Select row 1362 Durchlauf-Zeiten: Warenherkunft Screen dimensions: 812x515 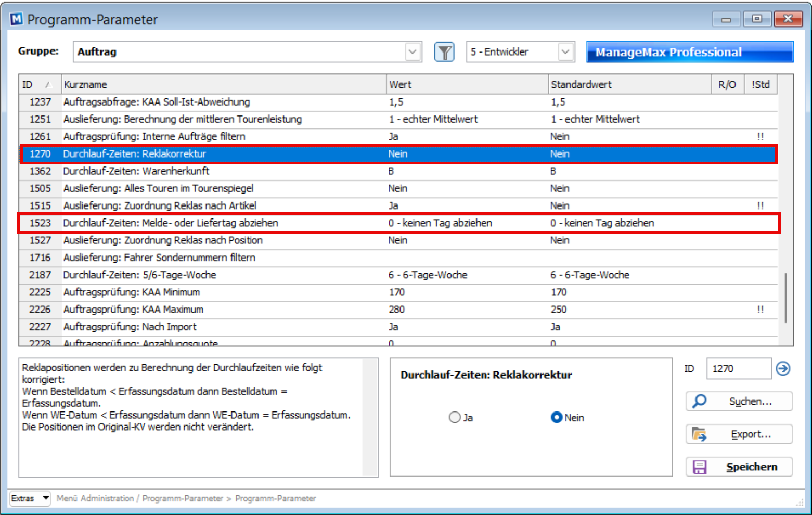398,171
